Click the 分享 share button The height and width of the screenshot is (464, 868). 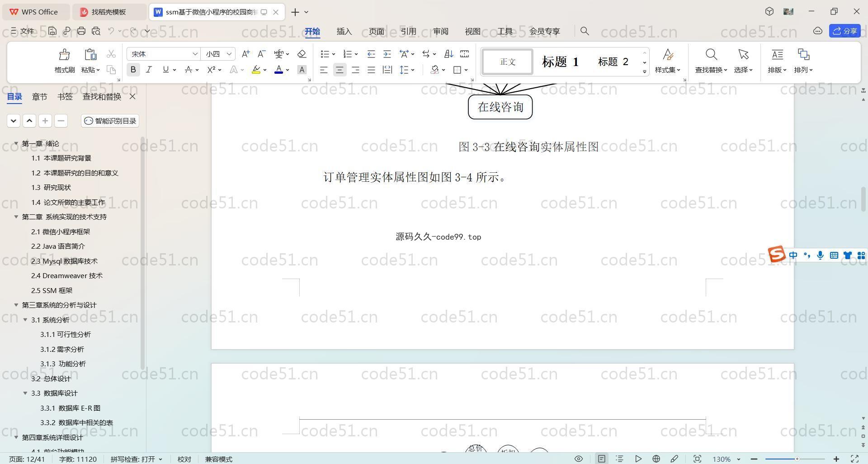pyautogui.click(x=845, y=31)
